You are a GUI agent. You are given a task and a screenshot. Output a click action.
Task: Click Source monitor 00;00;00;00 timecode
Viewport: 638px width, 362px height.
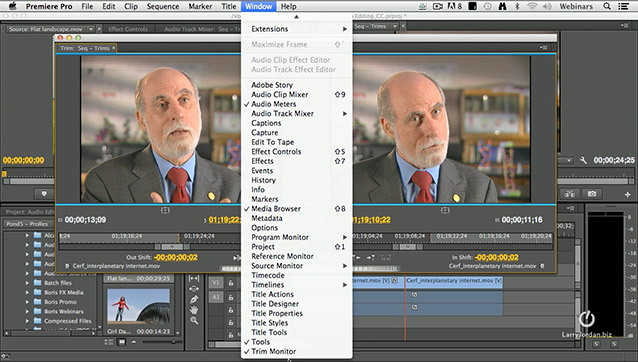[x=24, y=160]
